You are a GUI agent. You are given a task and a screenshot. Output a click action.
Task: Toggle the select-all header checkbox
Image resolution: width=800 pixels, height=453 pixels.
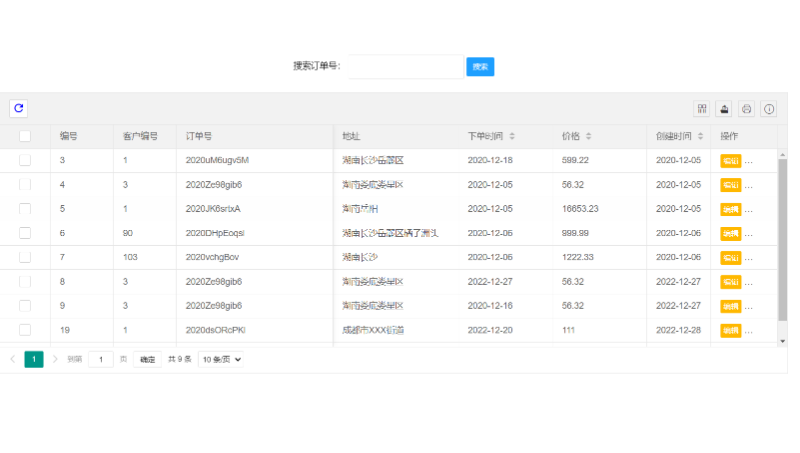[25, 136]
